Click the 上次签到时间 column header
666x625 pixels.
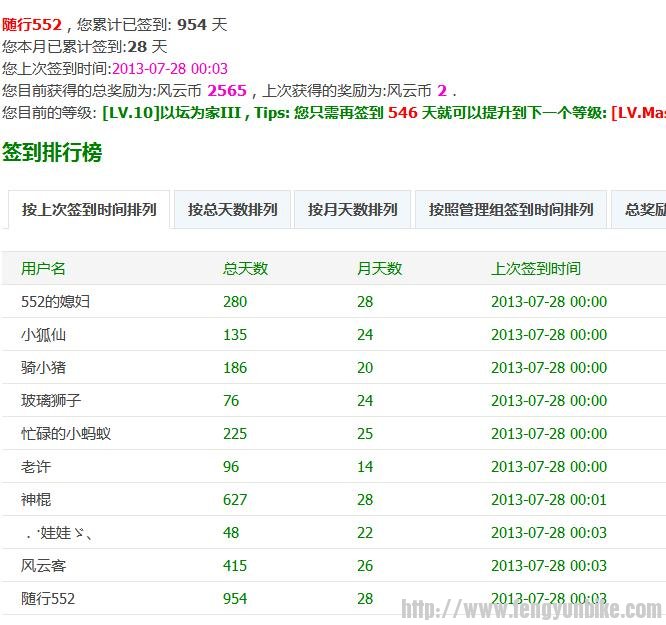535,268
